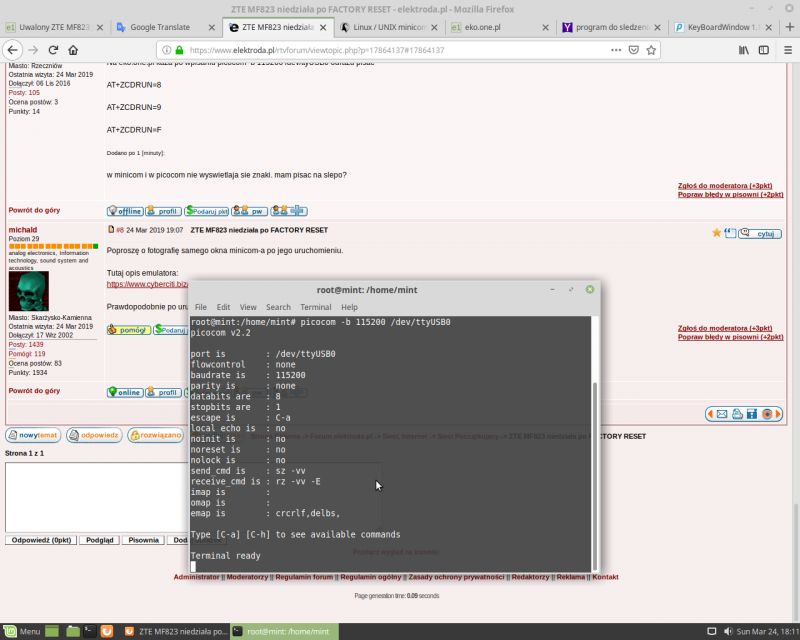Submit with Odpowiedź (0pkt) button
800x640 pixels.
(41, 540)
